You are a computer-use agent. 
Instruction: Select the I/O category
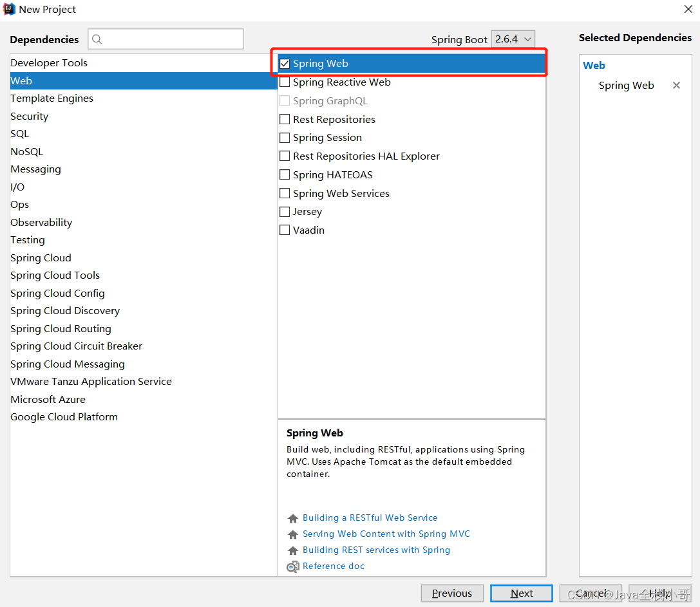pyautogui.click(x=144, y=187)
